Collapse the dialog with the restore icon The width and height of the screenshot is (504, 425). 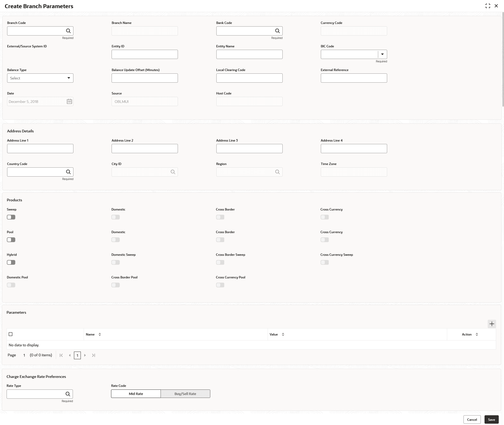[x=488, y=6]
